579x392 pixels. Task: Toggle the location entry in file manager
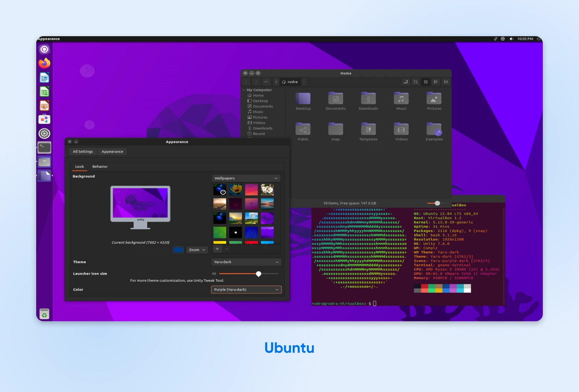click(406, 82)
